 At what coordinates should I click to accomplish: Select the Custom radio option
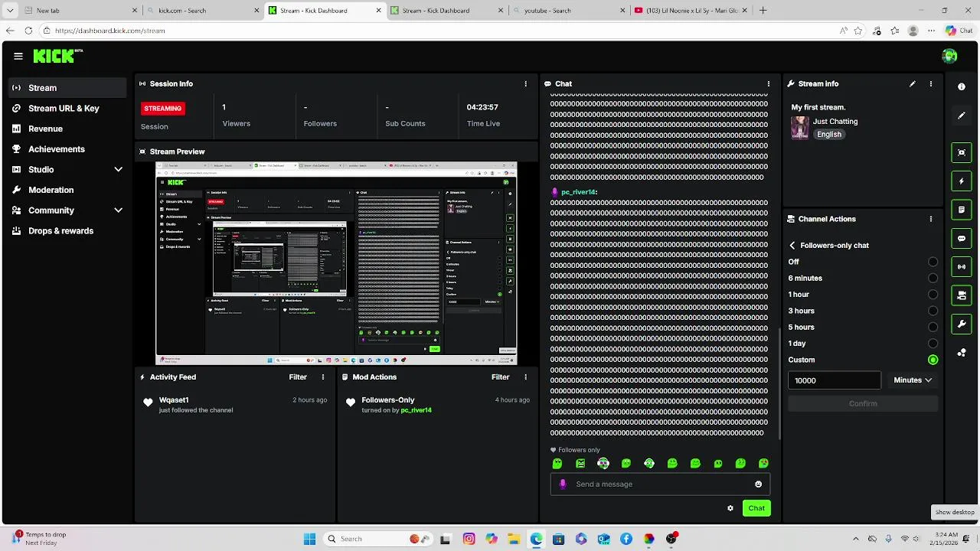click(x=933, y=360)
